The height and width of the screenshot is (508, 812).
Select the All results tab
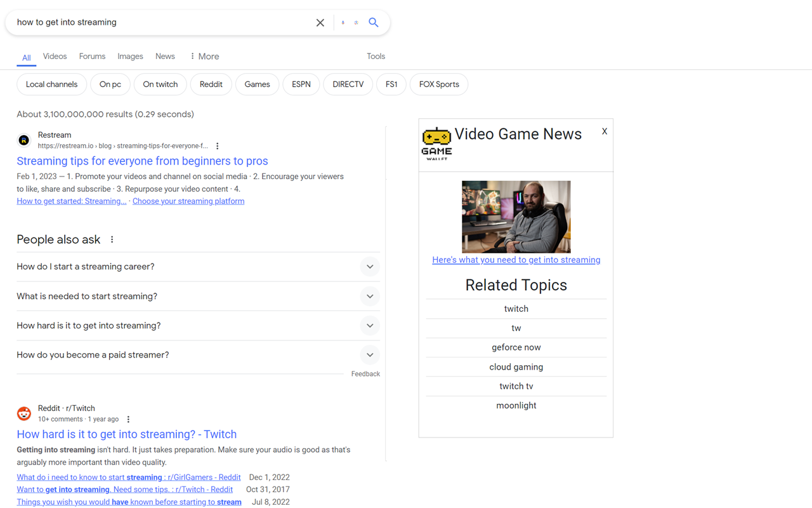click(26, 58)
